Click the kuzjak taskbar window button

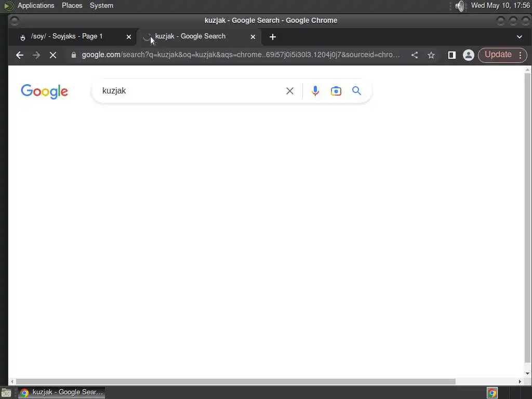(61, 393)
